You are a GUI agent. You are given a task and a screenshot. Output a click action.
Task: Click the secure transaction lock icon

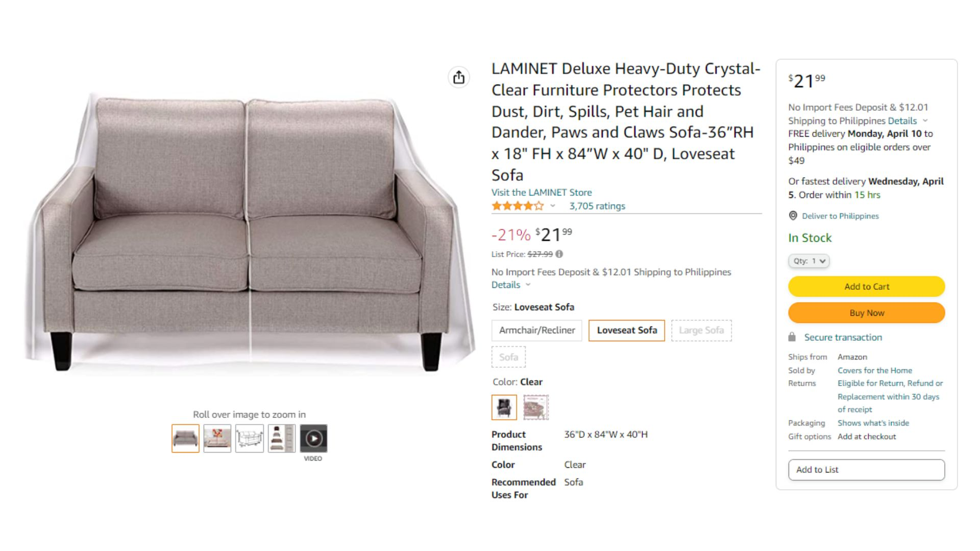click(792, 337)
